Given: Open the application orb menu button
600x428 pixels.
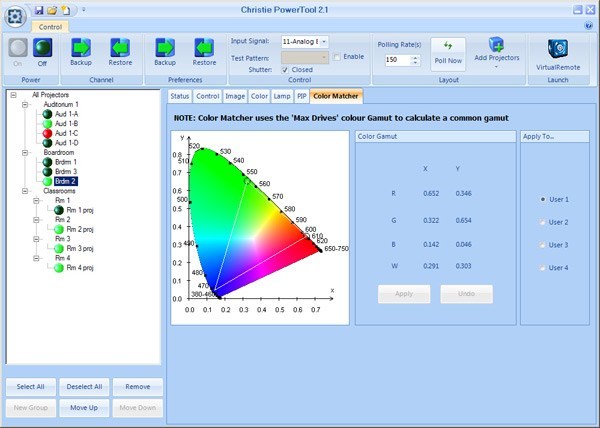Looking at the screenshot, I should tap(15, 16).
